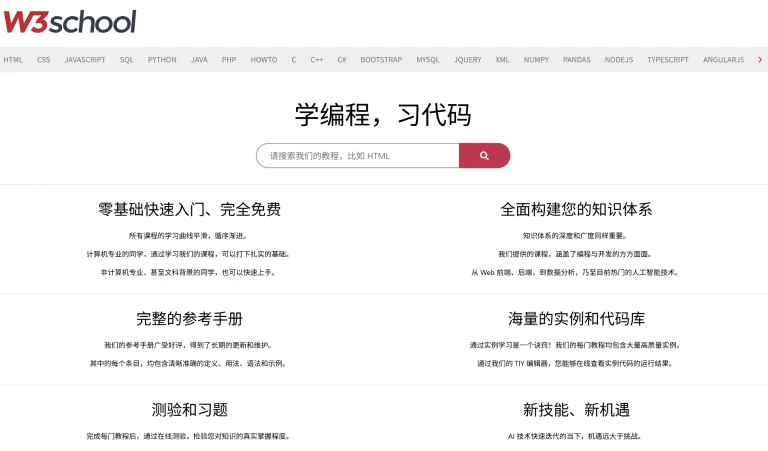This screenshot has width=768, height=451.
Task: Open the C++ tutorial
Action: click(x=317, y=60)
